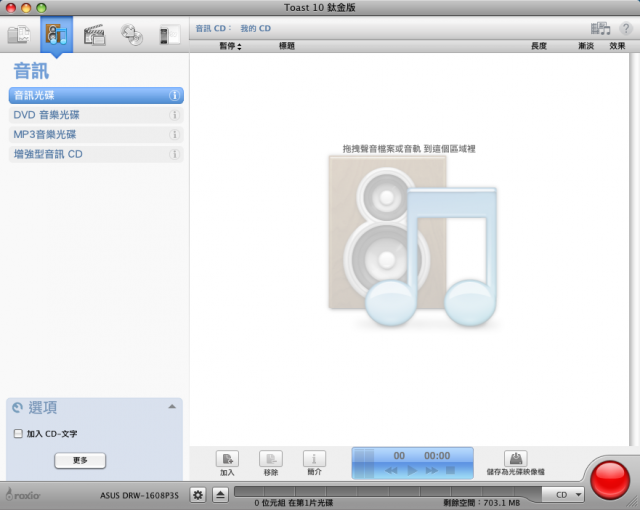The height and width of the screenshot is (510, 640).
Task: Click the red burn button
Action: coord(610,480)
